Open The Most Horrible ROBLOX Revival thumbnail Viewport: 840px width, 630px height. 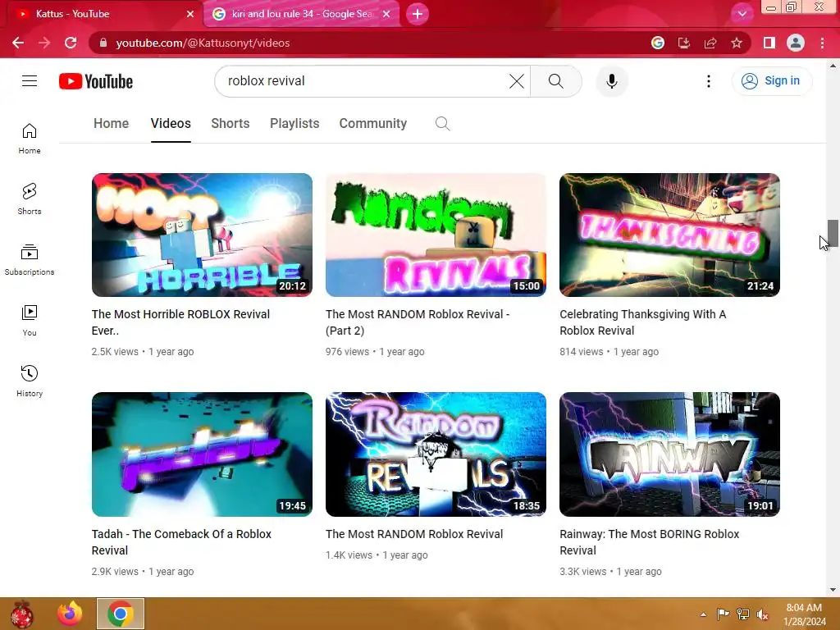pos(202,235)
